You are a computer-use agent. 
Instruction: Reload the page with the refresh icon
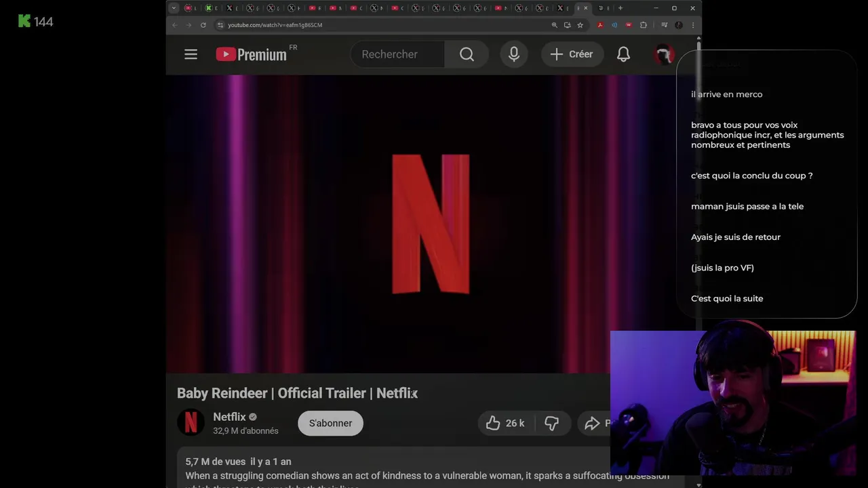tap(203, 25)
